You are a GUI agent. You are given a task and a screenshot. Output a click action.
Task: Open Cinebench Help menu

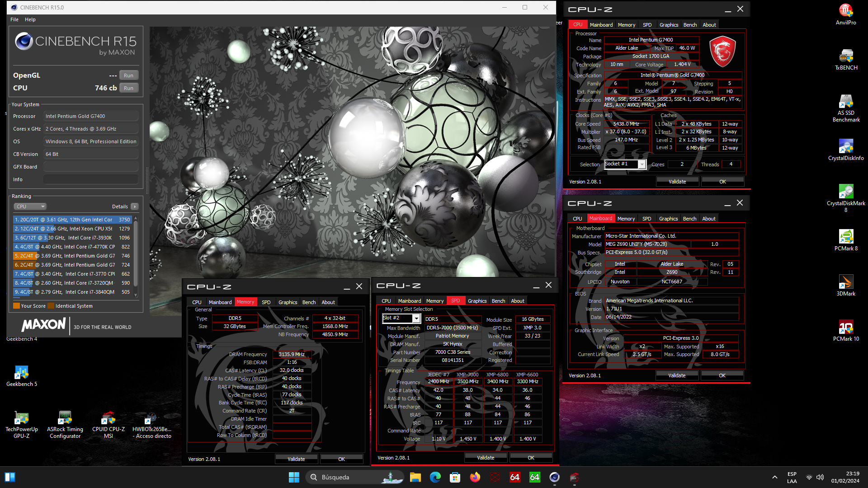click(x=30, y=19)
